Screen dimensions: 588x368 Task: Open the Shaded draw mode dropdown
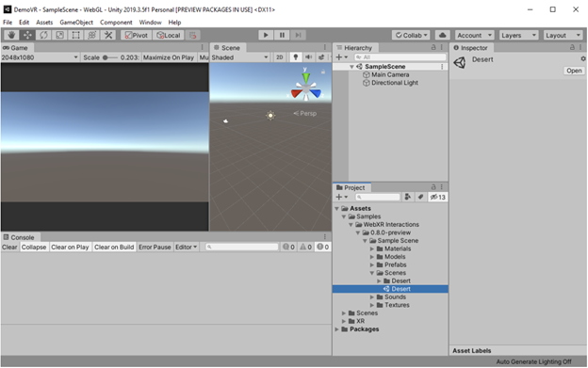coord(239,57)
